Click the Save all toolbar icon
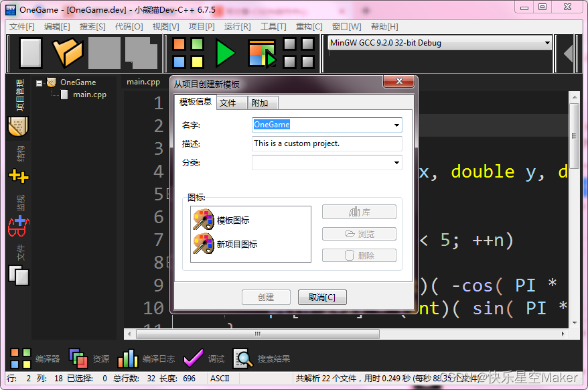The height and width of the screenshot is (390, 588). [141, 53]
